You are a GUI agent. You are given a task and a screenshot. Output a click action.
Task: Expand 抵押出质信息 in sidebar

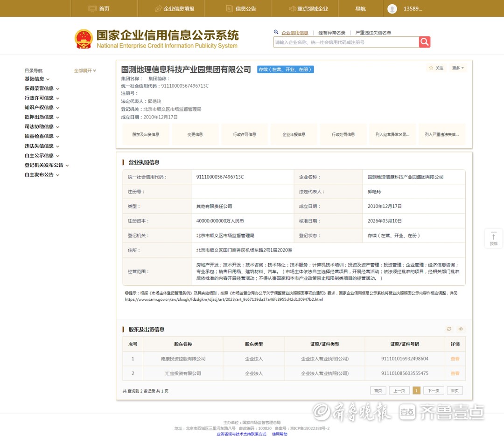click(42, 117)
